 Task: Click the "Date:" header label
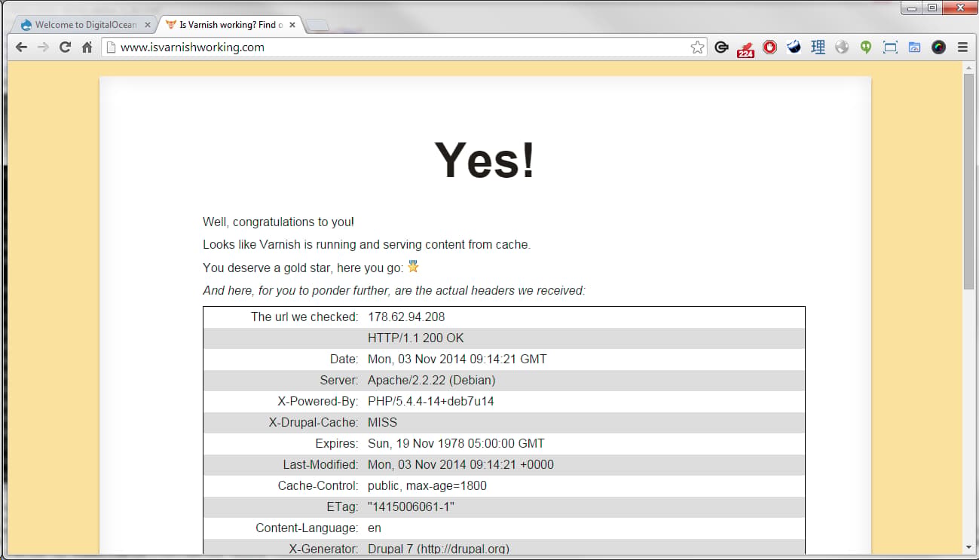(x=344, y=360)
